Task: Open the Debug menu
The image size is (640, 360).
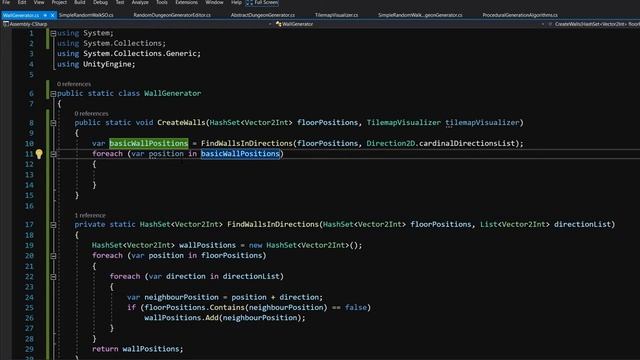Action: (100, 2)
